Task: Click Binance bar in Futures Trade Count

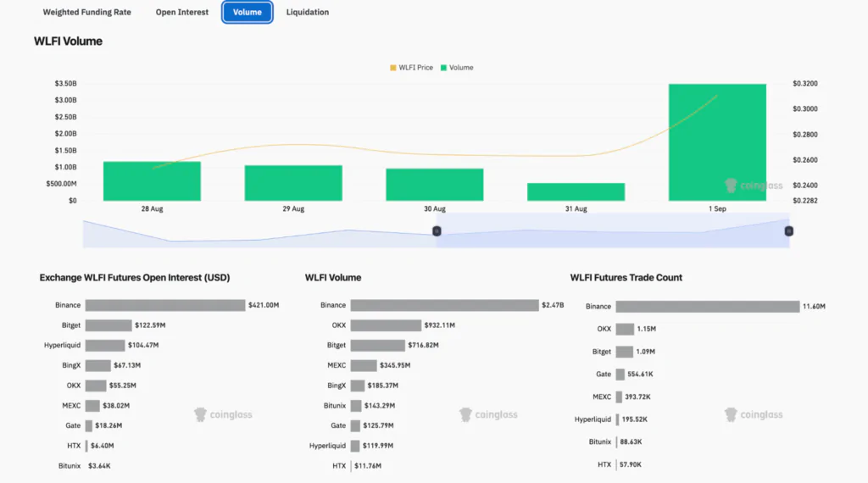Action: tap(707, 306)
